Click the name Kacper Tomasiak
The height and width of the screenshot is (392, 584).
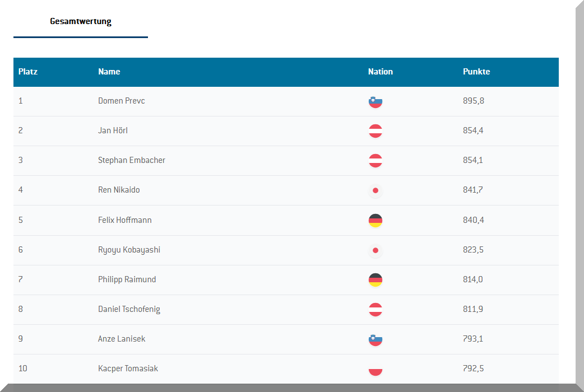128,368
